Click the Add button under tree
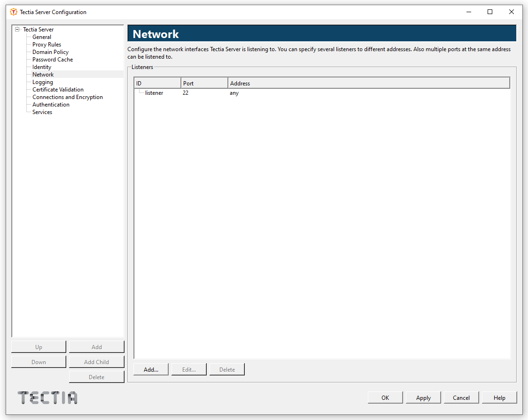 [97, 347]
